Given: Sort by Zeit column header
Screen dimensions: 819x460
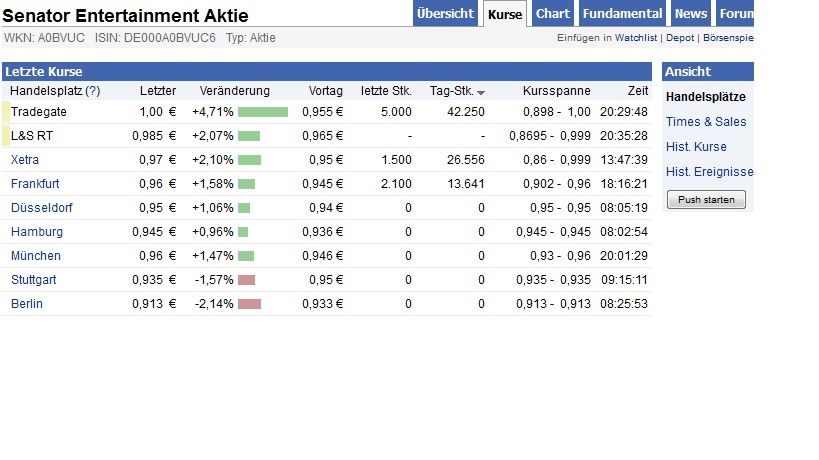Looking at the screenshot, I should coord(638,91).
